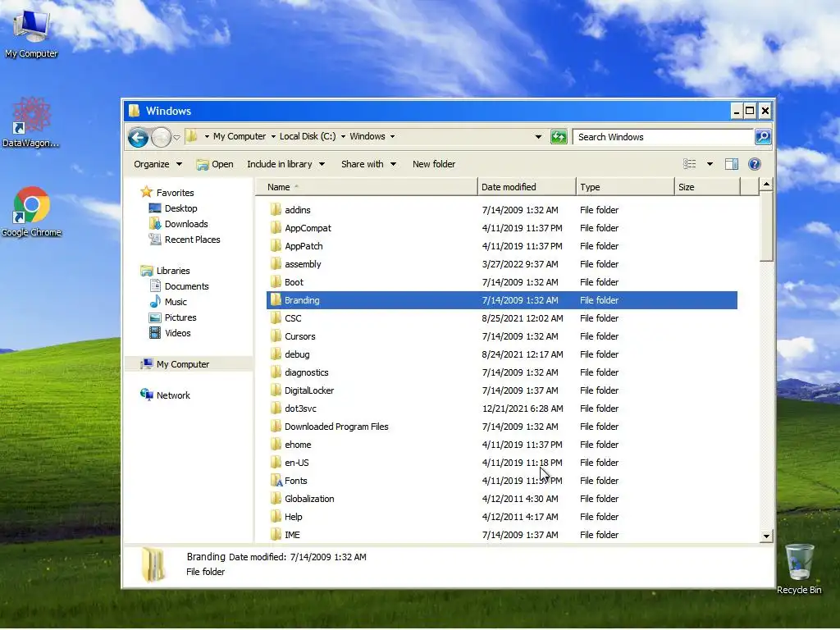The height and width of the screenshot is (630, 840).
Task: Click the Pictures icon in Libraries
Action: (x=155, y=317)
